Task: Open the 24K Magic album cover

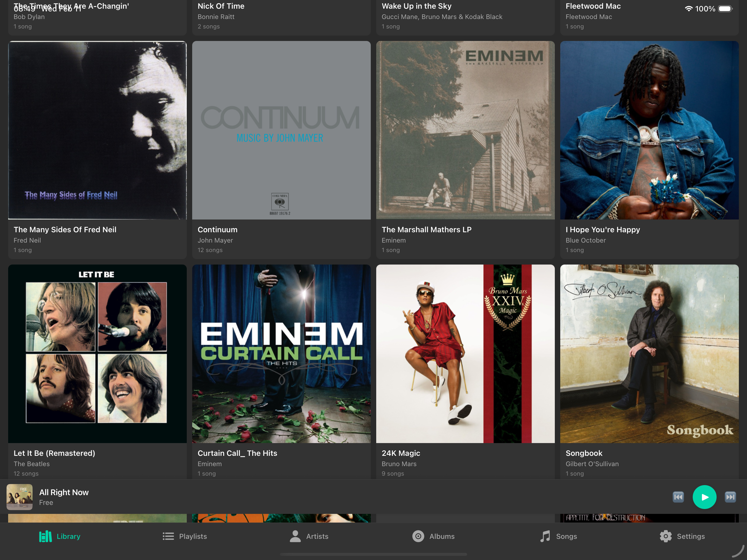Action: (x=465, y=354)
